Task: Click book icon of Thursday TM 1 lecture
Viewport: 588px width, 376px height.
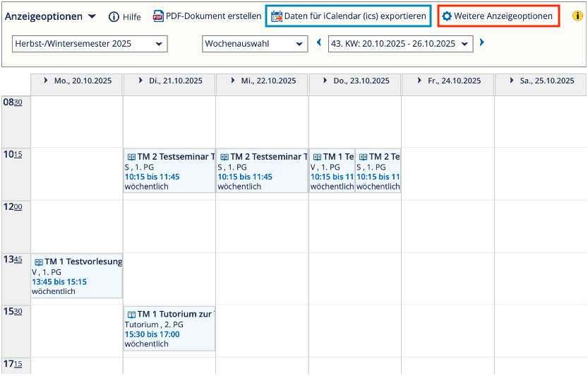Action: coord(317,157)
